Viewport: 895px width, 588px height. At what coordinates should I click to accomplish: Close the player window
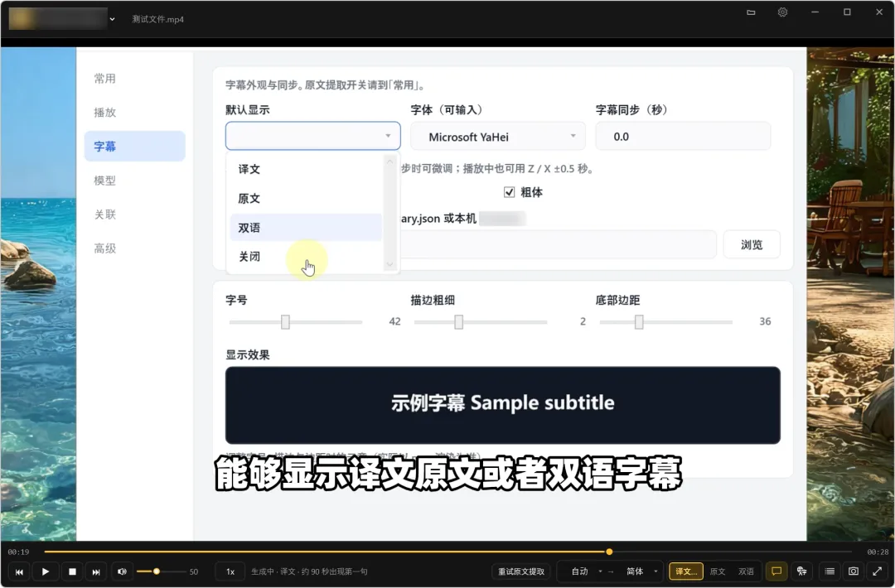point(879,12)
